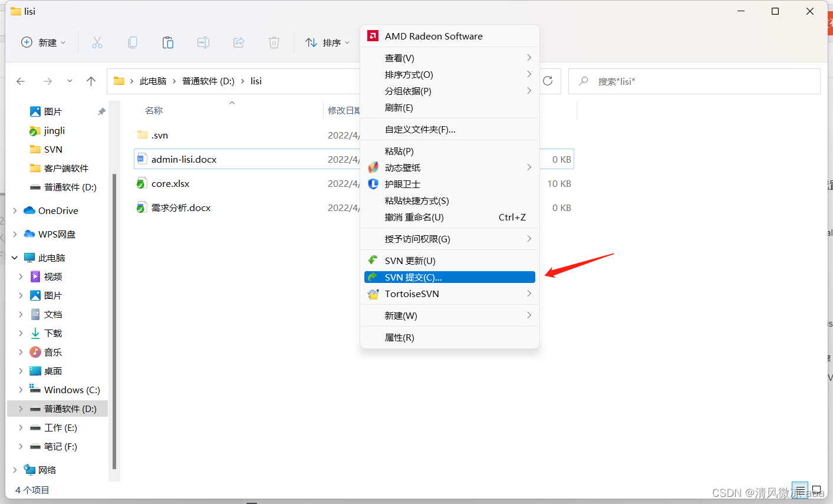Go forward with the right arrow

[x=48, y=81]
